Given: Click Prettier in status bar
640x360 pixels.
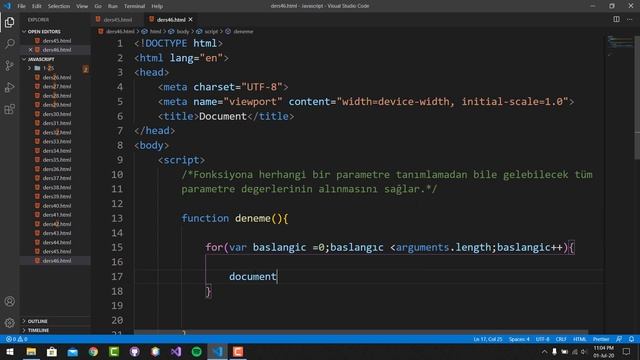Looking at the screenshot, I should pyautogui.click(x=601, y=339).
